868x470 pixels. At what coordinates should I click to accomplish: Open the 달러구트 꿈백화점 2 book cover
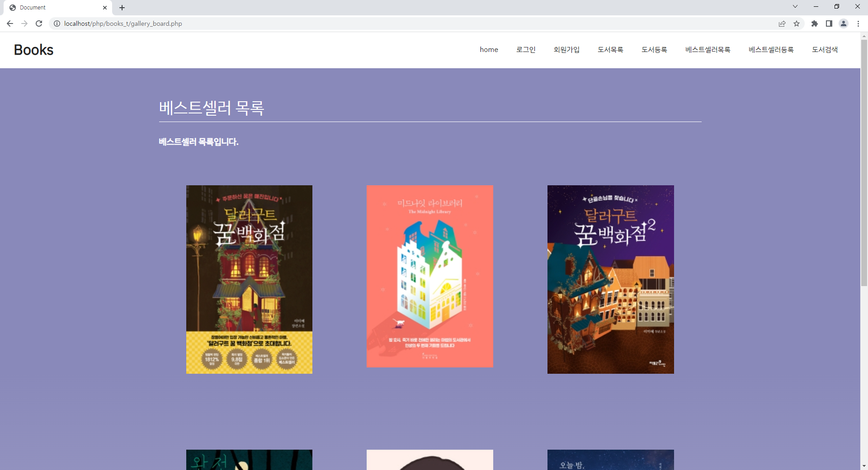[x=611, y=279]
